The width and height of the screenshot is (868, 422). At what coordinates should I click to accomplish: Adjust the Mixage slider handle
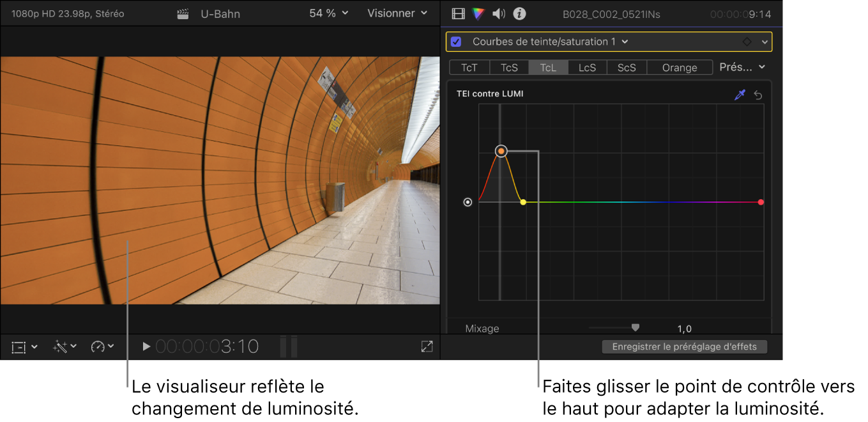pos(635,327)
